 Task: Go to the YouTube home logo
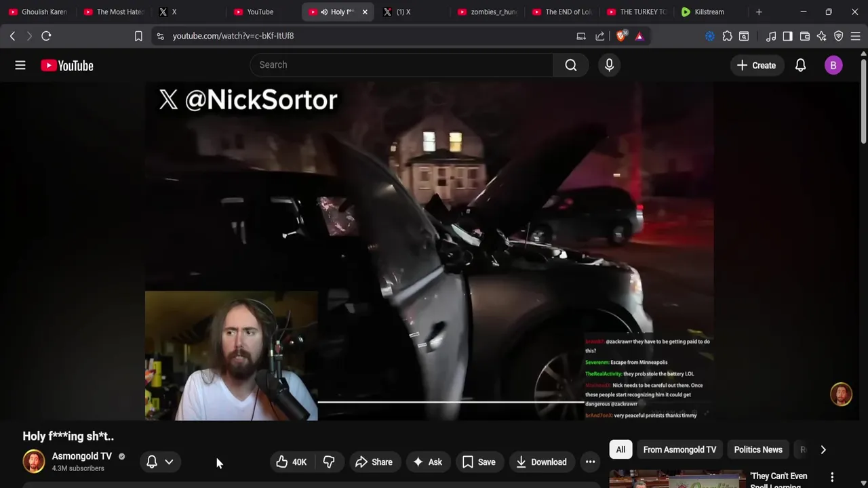point(67,66)
